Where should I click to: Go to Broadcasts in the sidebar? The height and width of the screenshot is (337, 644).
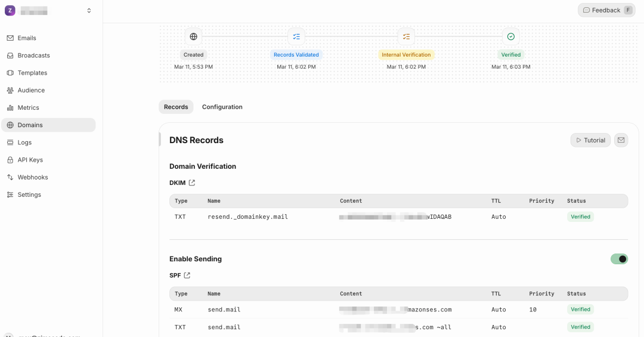tap(48, 55)
